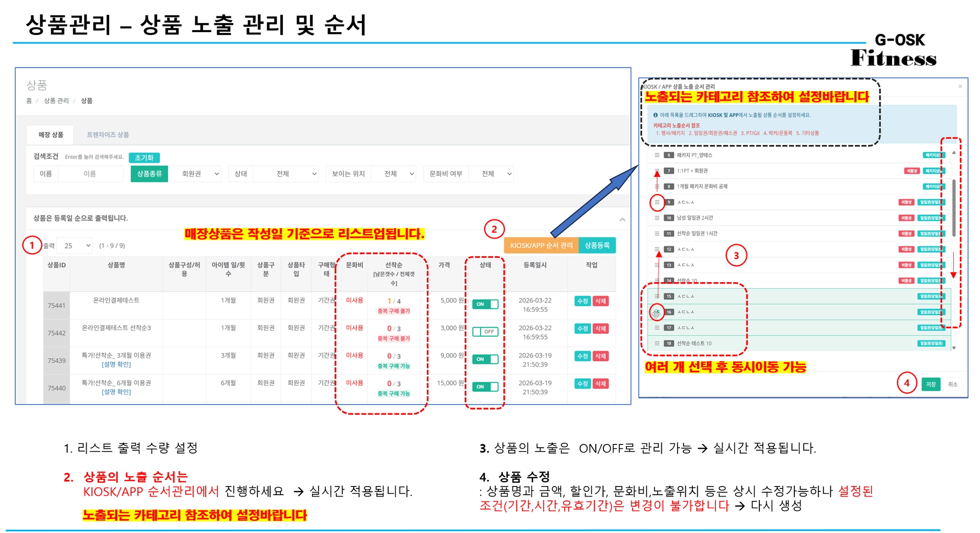This screenshot has height=533, width=980.
Task: Turn off the ON switch for product 75441
Action: click(x=485, y=304)
